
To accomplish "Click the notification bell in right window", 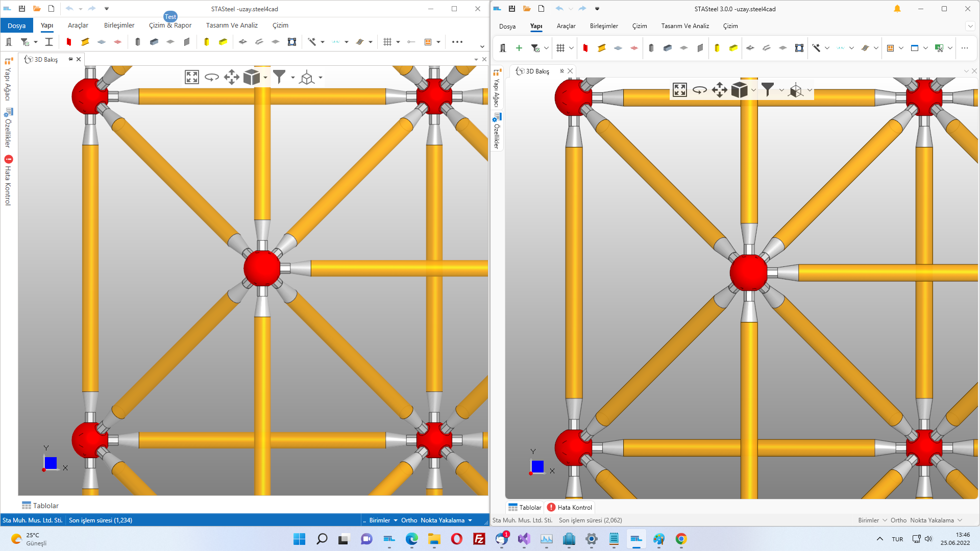I will (897, 9).
